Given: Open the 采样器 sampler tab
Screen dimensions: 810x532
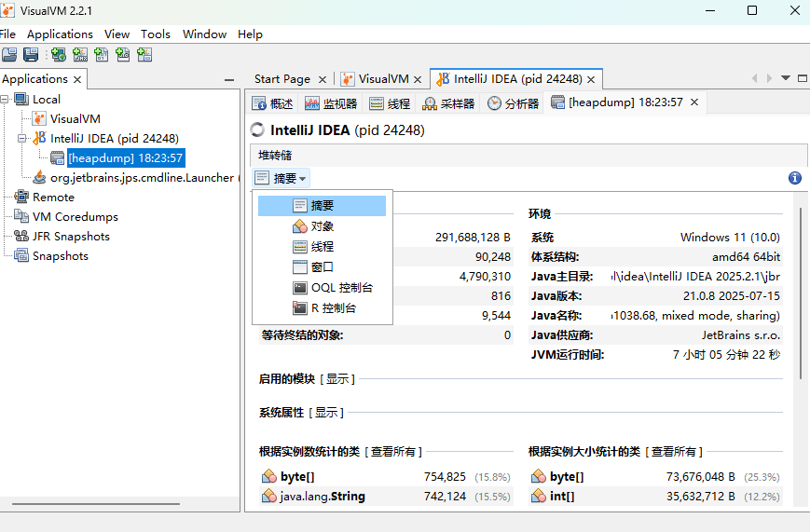Looking at the screenshot, I should click(448, 103).
